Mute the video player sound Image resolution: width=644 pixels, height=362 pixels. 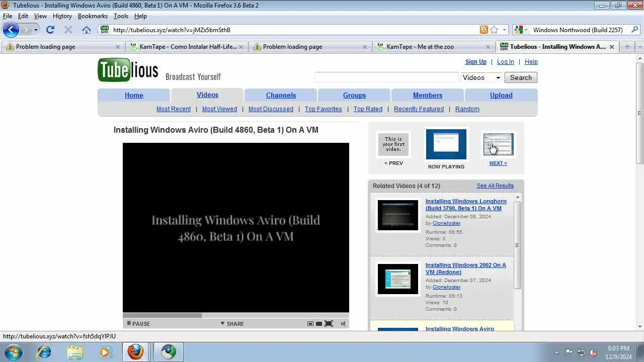(343, 324)
